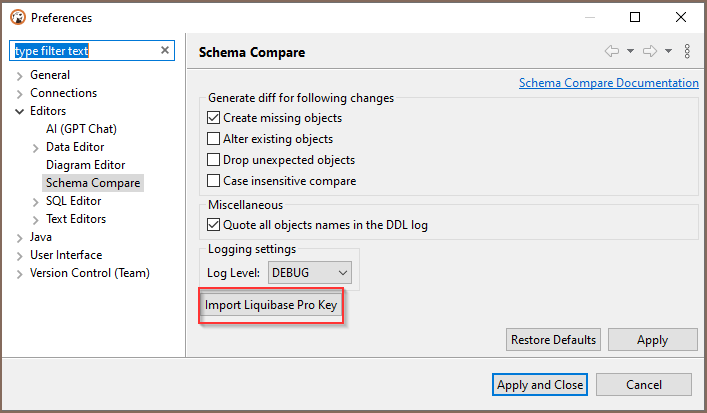
Task: Click the forward navigation arrow icon
Action: click(x=650, y=51)
